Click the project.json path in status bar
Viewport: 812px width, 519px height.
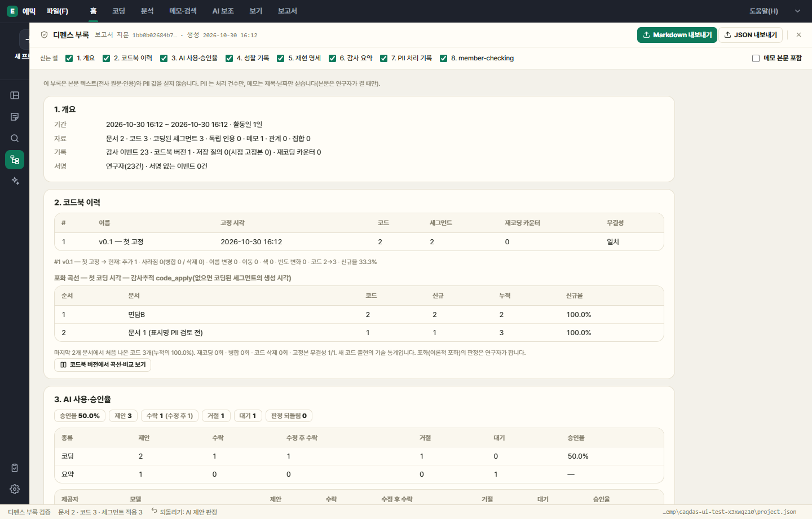click(x=730, y=512)
